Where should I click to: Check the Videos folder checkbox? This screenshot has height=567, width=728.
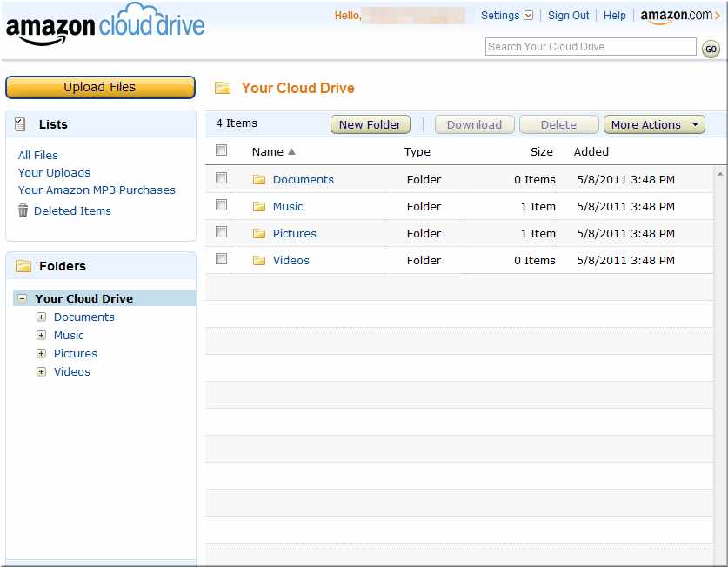click(x=222, y=258)
